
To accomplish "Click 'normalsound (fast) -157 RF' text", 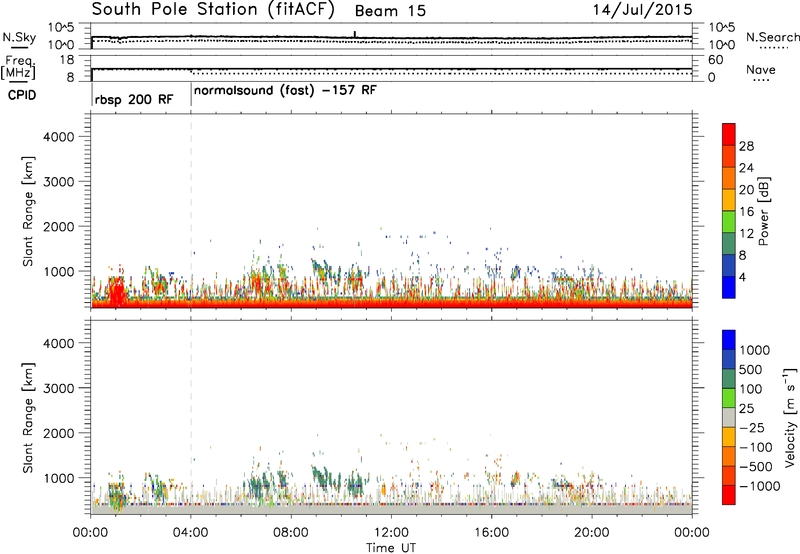I will [x=285, y=91].
